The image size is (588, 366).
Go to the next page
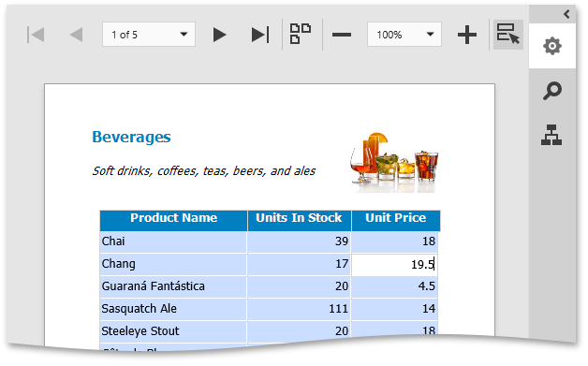(x=219, y=35)
